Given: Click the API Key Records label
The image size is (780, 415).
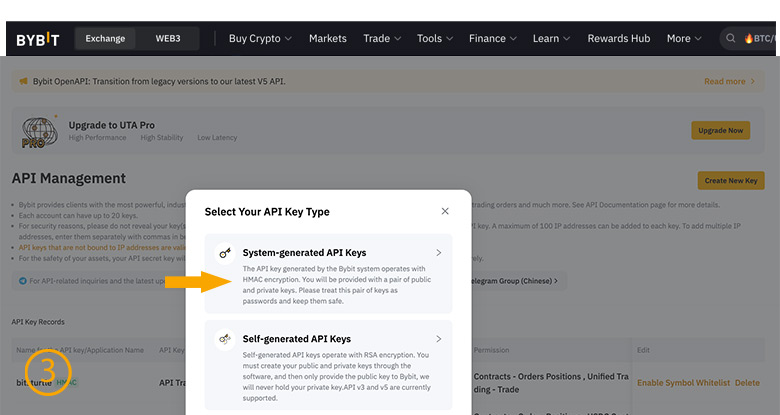Looking at the screenshot, I should 38,322.
